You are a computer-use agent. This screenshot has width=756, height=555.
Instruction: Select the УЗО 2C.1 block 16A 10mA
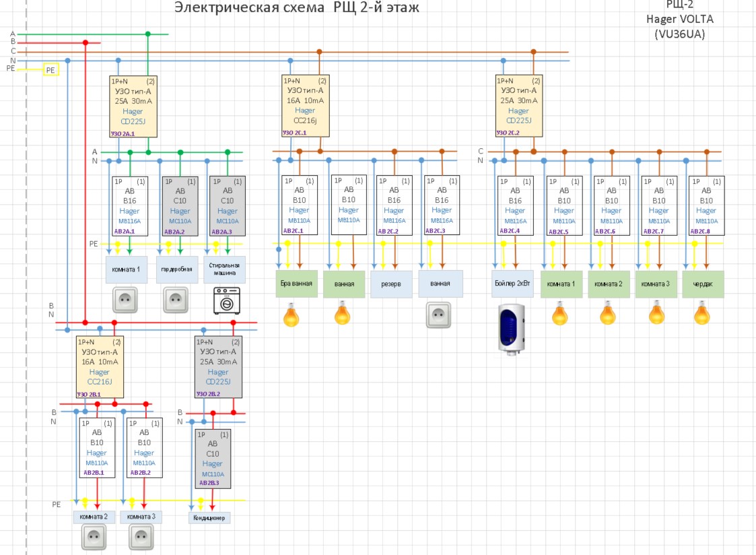[306, 106]
